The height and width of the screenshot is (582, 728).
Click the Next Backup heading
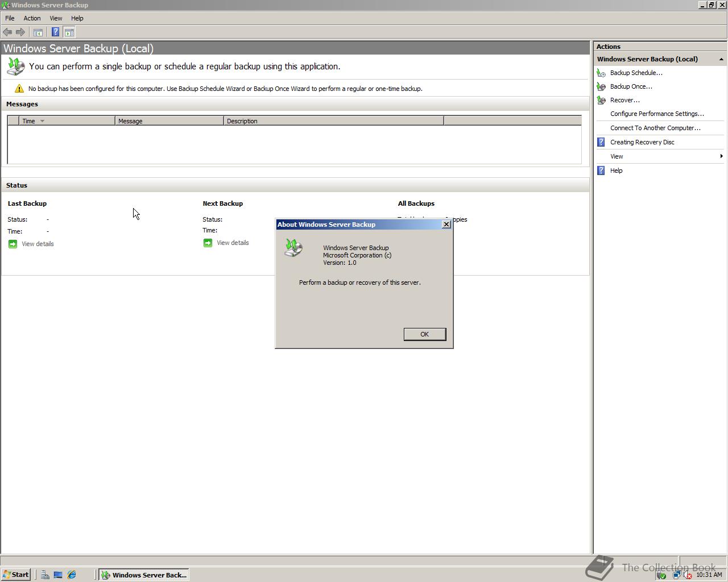point(222,203)
